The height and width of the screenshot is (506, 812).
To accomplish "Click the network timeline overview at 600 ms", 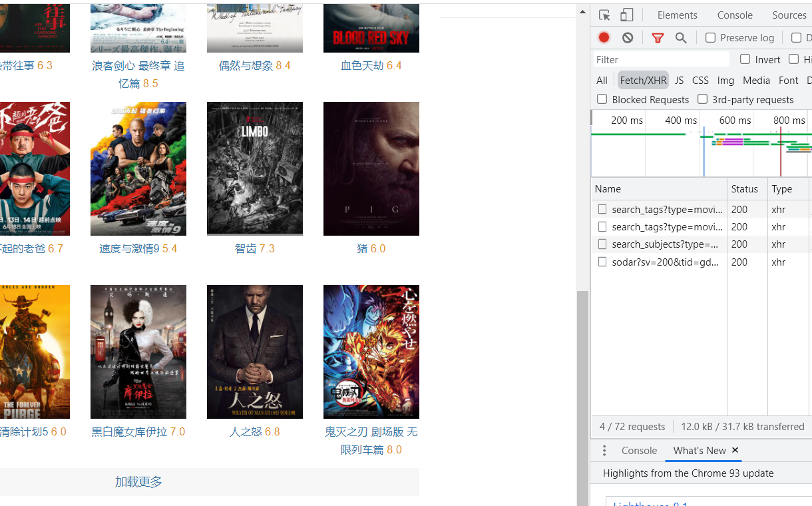I will point(735,120).
